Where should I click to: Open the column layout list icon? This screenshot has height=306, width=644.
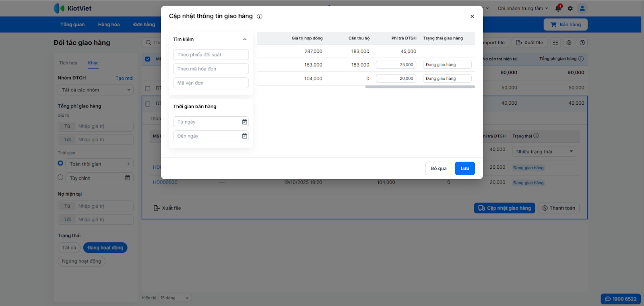point(555,43)
